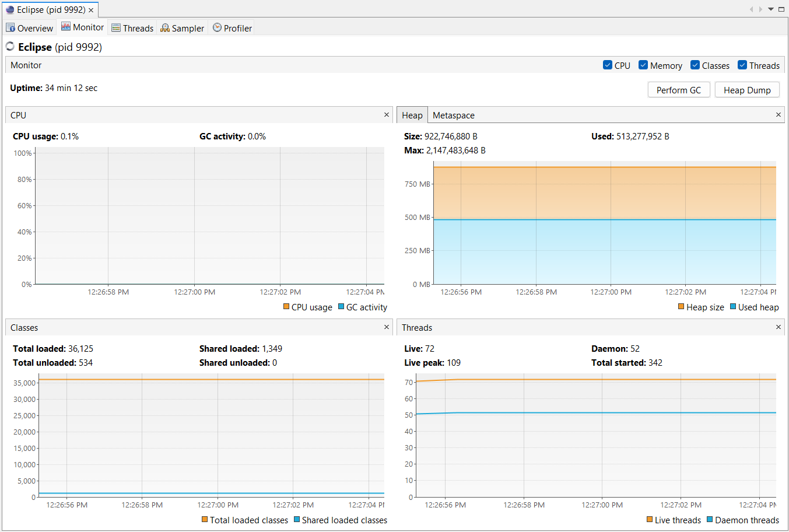Close the CPU graph panel
Screen dimensions: 789x532
pyautogui.click(x=387, y=115)
